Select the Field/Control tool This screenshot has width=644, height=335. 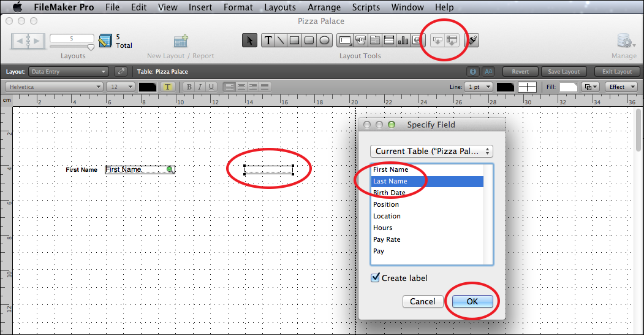tap(345, 40)
